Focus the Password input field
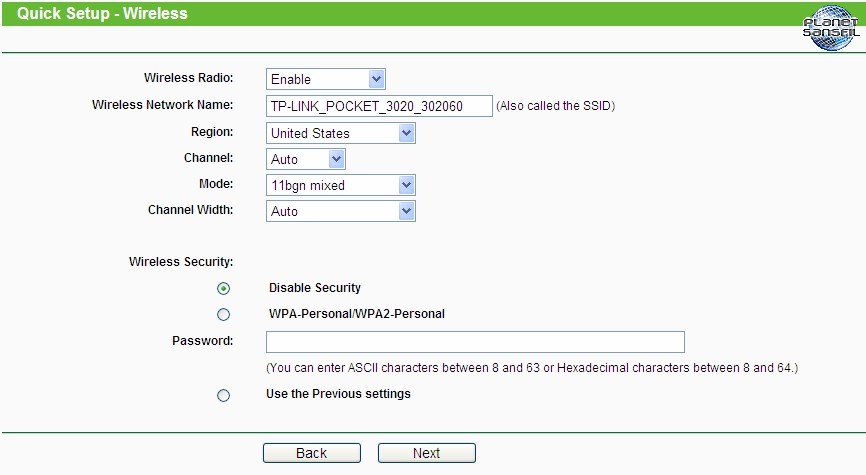This screenshot has height=475, width=866. (475, 342)
